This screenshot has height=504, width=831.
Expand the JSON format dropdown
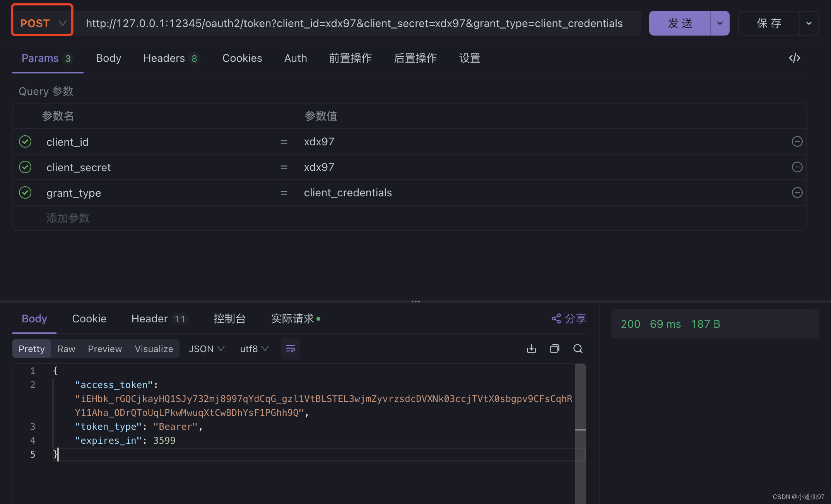206,349
